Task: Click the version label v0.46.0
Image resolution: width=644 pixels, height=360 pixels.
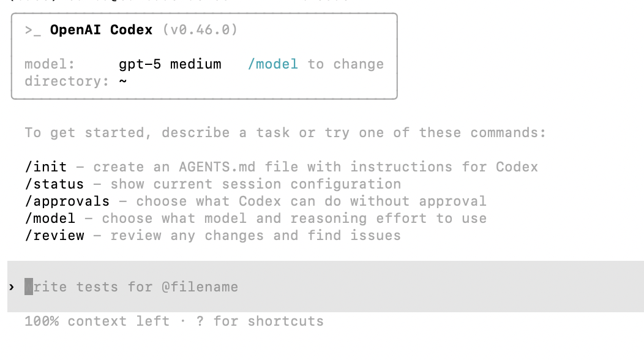Action: pyautogui.click(x=200, y=30)
